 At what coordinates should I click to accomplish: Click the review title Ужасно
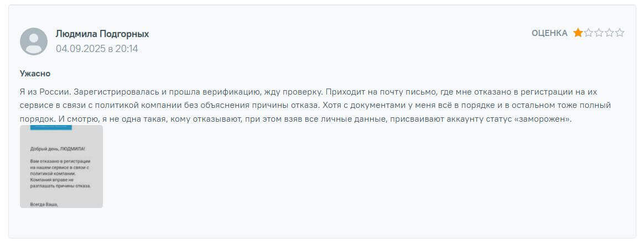(35, 74)
